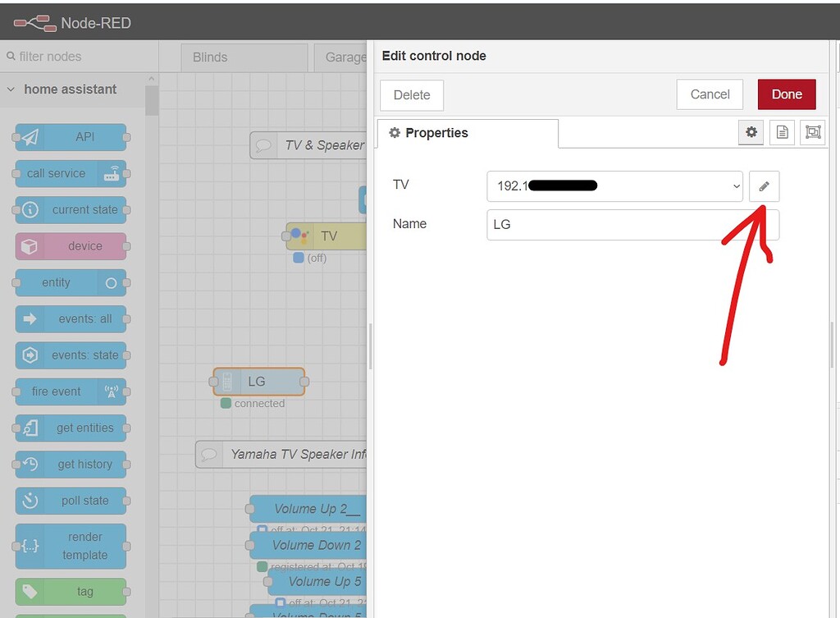Click the current state info icon
The width and height of the screenshot is (840, 618).
tap(30, 209)
